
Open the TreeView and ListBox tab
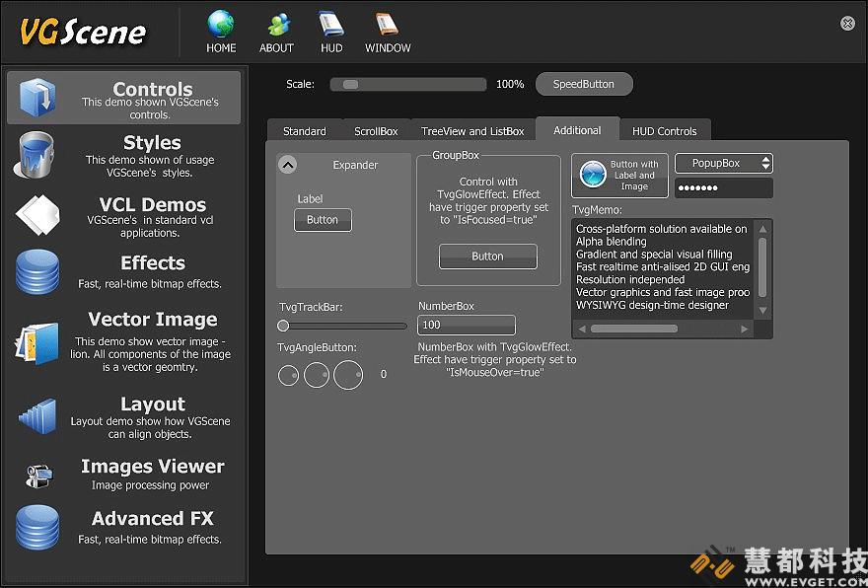[x=472, y=131]
